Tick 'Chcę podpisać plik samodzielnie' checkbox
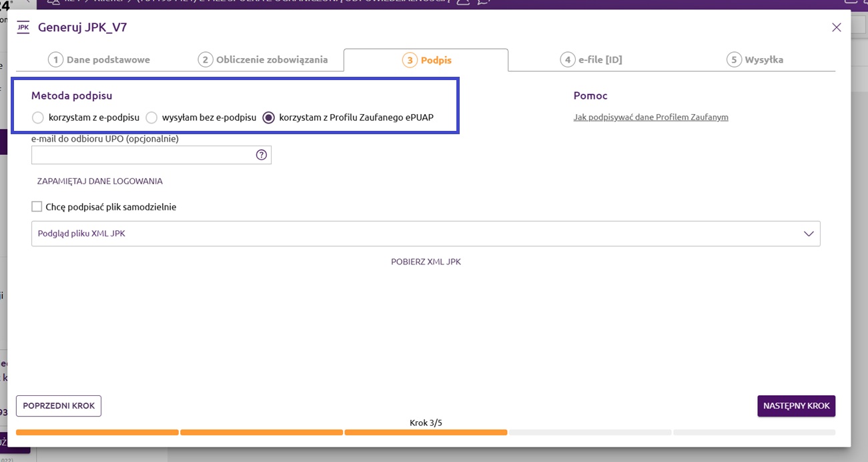Viewport: 868px width, 462px height. click(37, 207)
